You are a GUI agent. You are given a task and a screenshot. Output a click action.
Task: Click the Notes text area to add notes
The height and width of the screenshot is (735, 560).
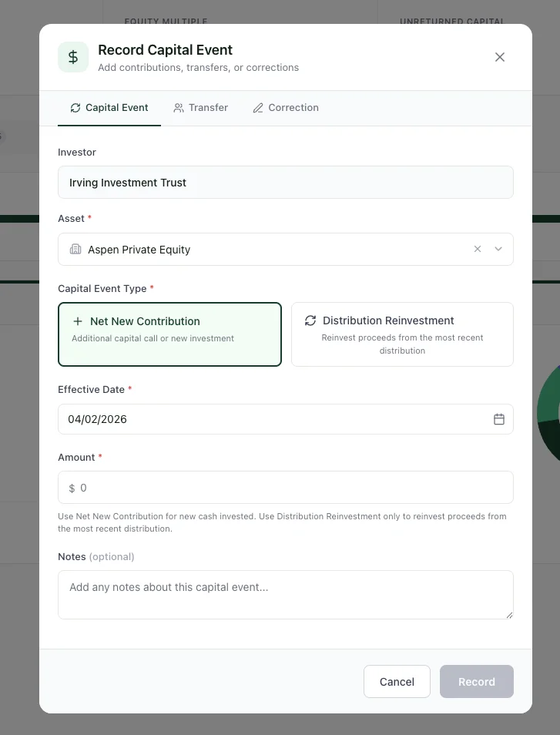[x=285, y=594]
